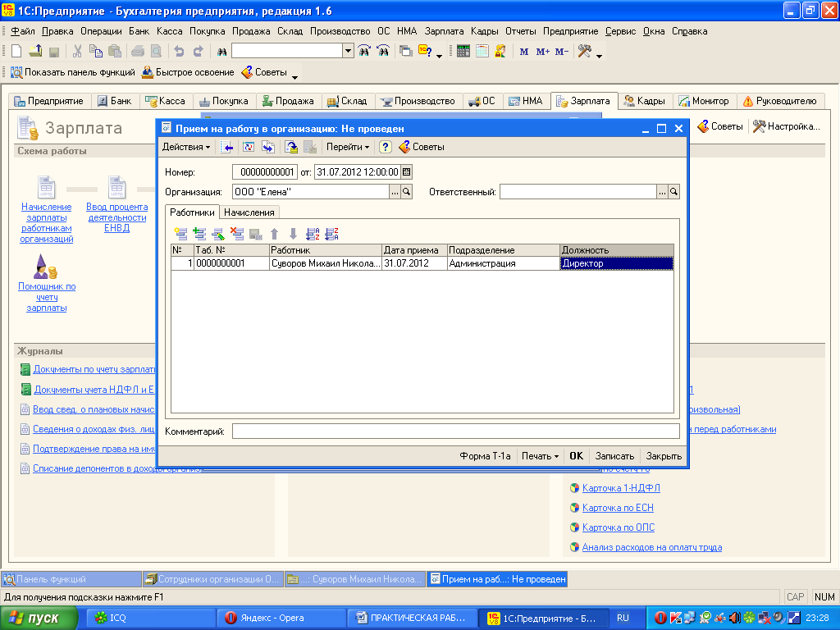Viewport: 840px width, 630px height.
Task: Click the delete row red X icon
Action: point(237,234)
